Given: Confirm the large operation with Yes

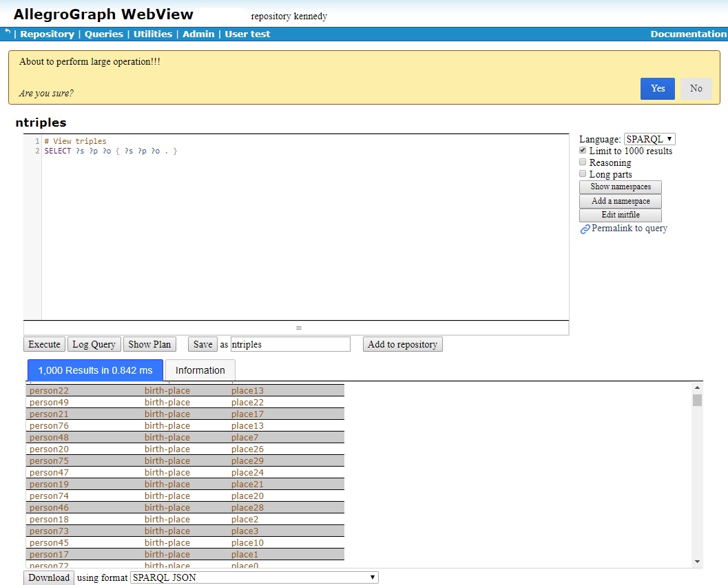Looking at the screenshot, I should pyautogui.click(x=657, y=88).
